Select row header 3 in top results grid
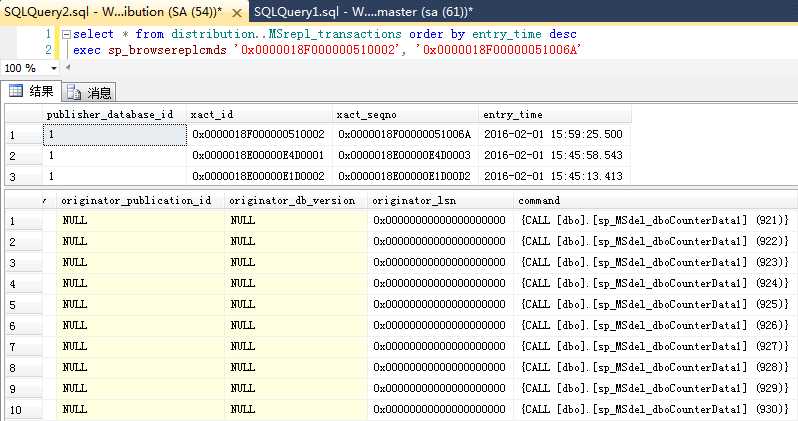 (x=23, y=177)
